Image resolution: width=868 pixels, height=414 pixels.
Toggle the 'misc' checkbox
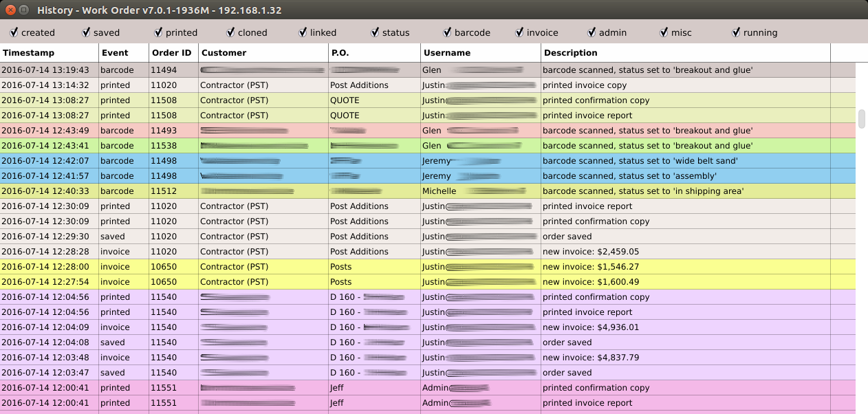(664, 32)
